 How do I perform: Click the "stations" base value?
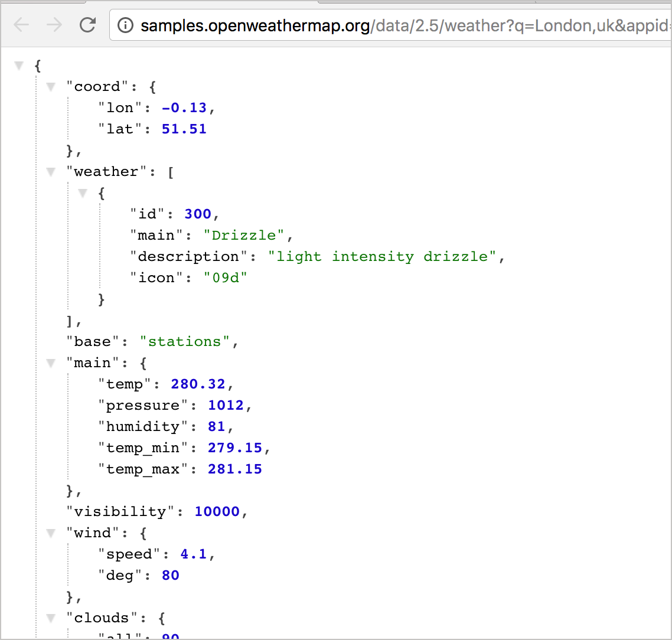[x=185, y=341]
